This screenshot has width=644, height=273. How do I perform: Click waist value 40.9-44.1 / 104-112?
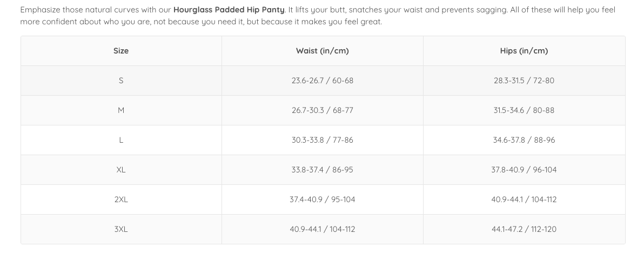tap(323, 229)
